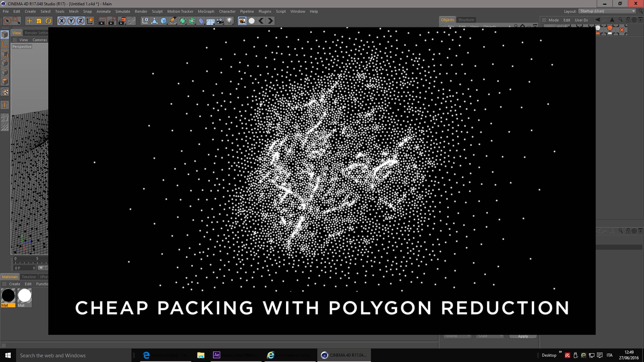
Task: Click the Pen spline tool icon
Action: [172, 21]
